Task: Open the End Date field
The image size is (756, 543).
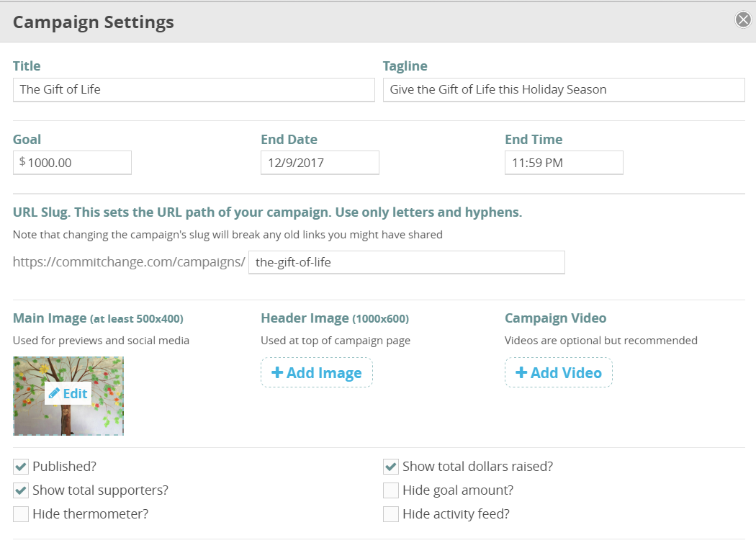Action: (320, 163)
